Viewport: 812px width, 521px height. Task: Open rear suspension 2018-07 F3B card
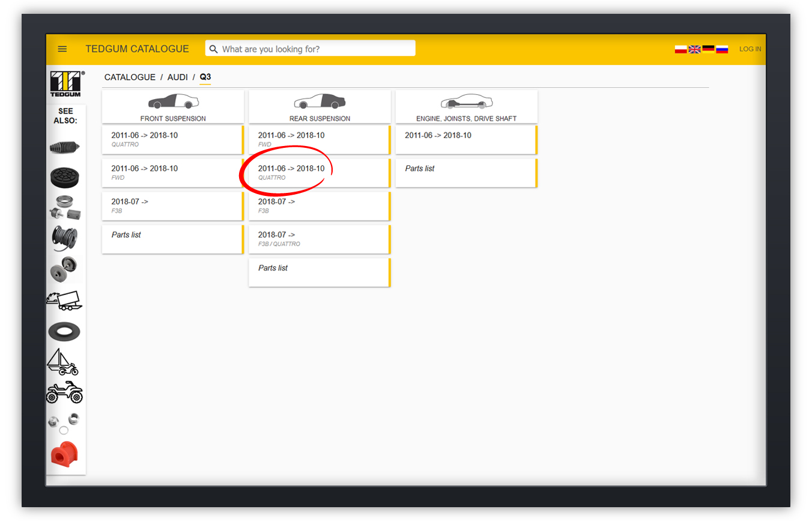coord(320,206)
